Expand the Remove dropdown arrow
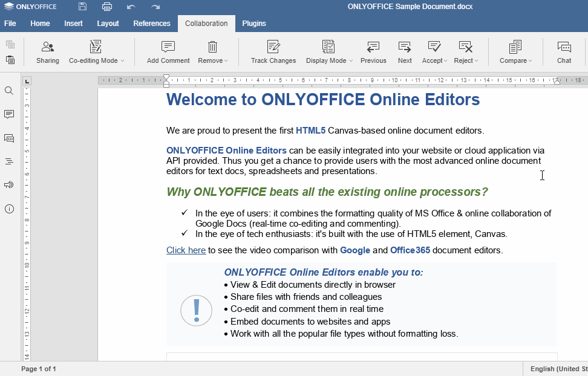This screenshot has width=588, height=376. pos(226,60)
